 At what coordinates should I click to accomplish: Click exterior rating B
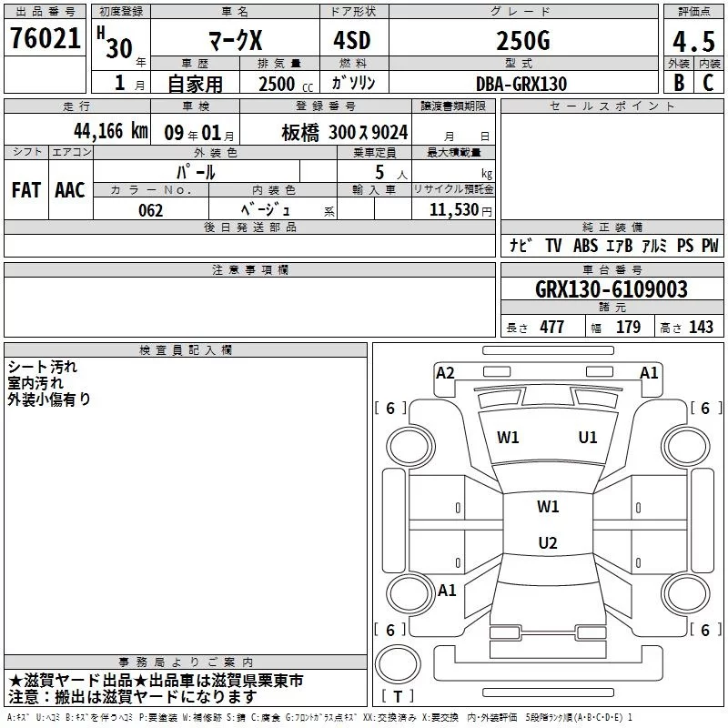(679, 83)
